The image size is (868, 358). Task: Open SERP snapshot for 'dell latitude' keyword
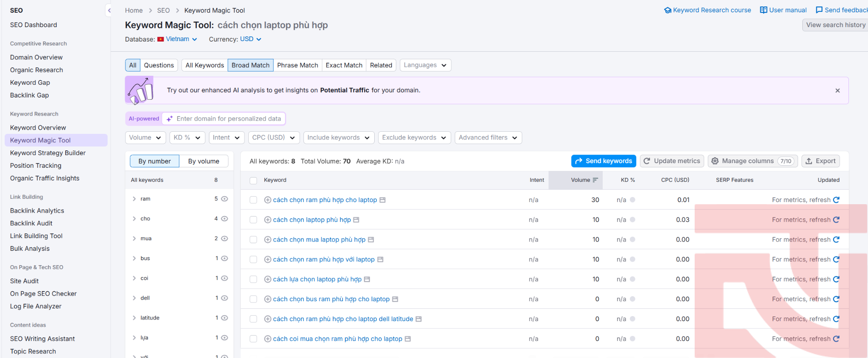pyautogui.click(x=418, y=319)
